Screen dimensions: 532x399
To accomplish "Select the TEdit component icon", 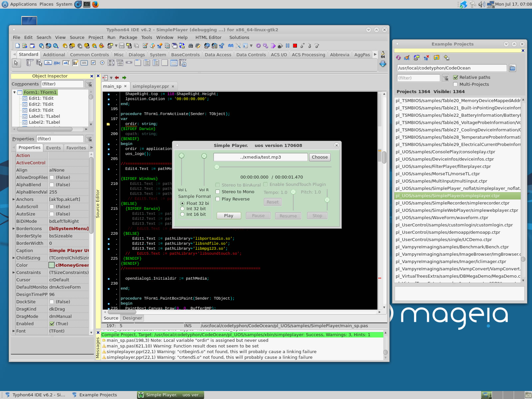I will pos(66,63).
